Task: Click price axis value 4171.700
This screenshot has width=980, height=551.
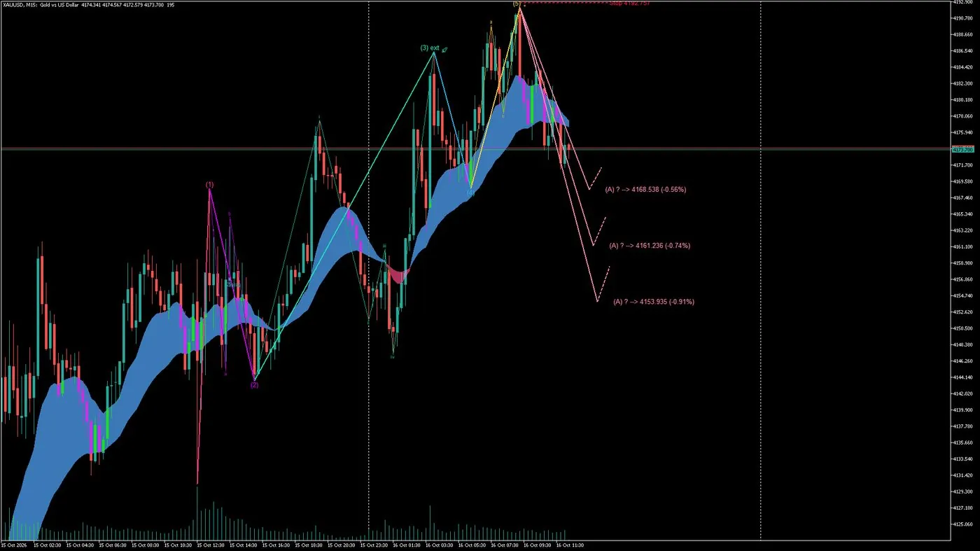Action: (963, 165)
